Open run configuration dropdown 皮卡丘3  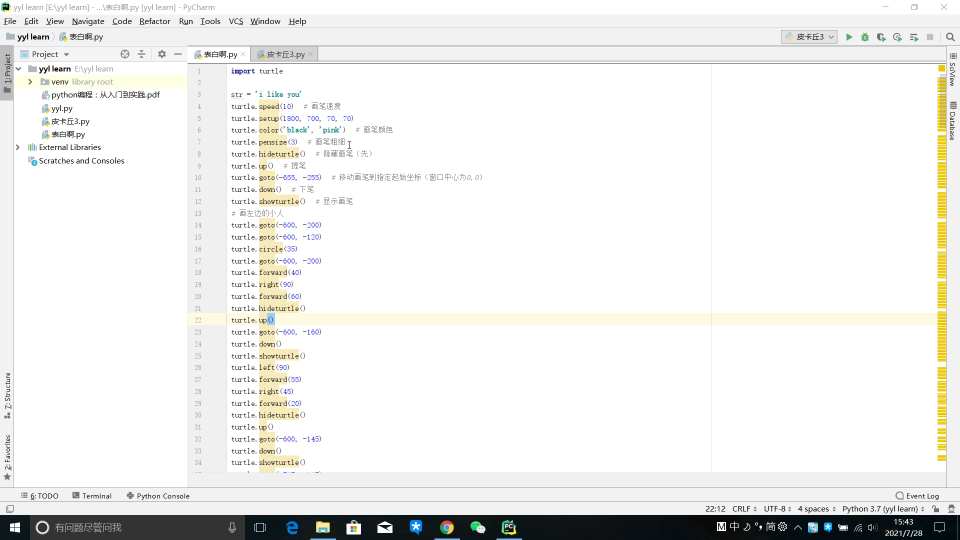pos(809,37)
